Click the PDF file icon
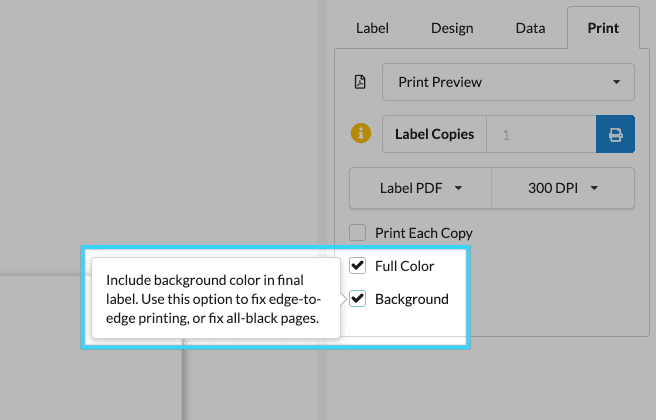 pos(360,82)
